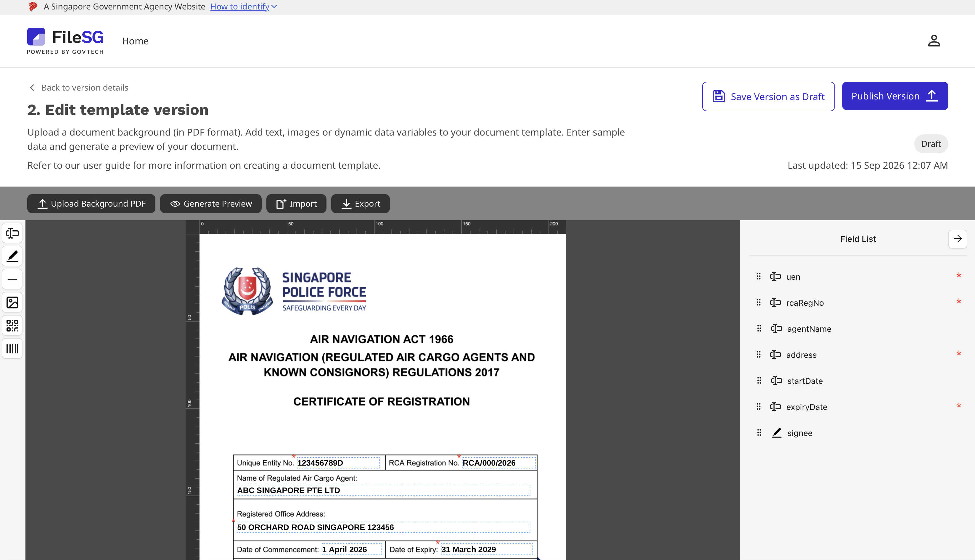This screenshot has width=975, height=560.
Task: Click drag handle beside agentName field
Action: coord(759,329)
